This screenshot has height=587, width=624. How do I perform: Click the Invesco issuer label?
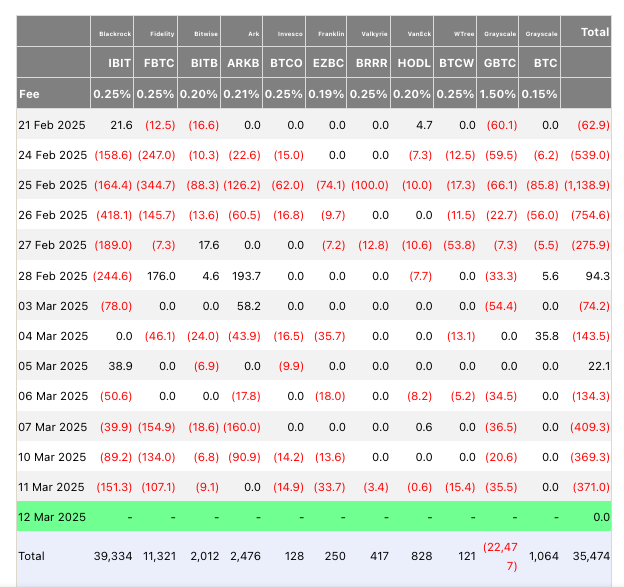[x=290, y=34]
